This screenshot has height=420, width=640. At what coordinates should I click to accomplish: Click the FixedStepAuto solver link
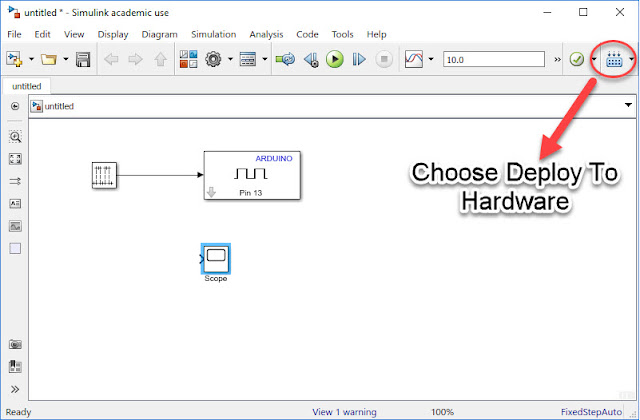pos(591,412)
